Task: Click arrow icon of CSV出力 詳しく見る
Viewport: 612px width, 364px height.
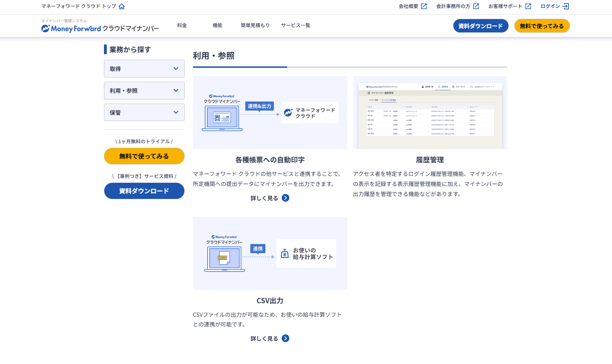Action: (285, 338)
